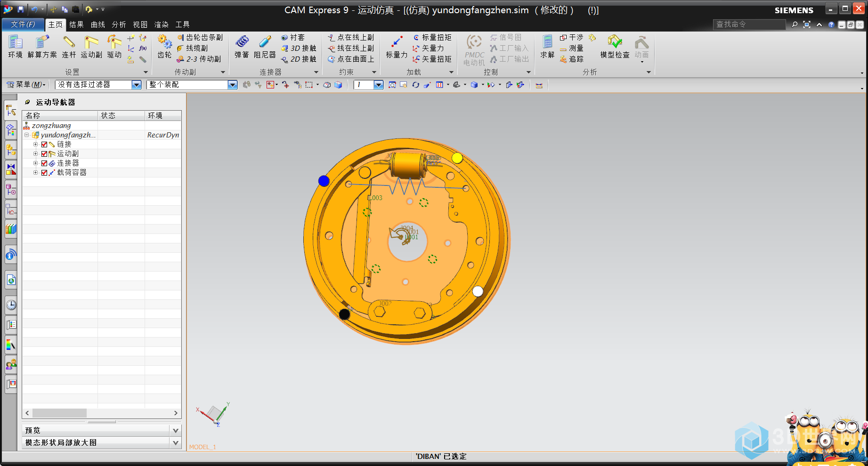This screenshot has height=466, width=868.
Task: Click the navigator horizontal scrollbar thumb
Action: 59,413
